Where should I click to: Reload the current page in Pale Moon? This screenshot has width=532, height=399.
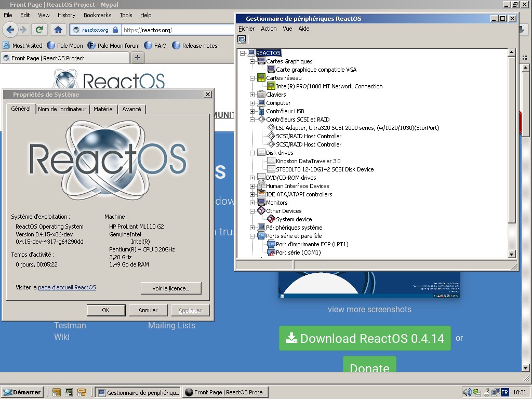39,30
